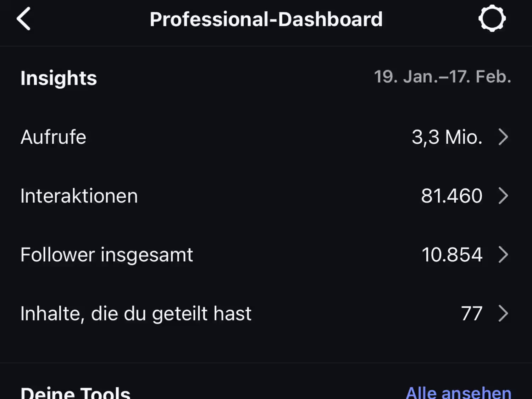The width and height of the screenshot is (532, 399).
Task: Open settings via the gear icon
Action: [492, 18]
